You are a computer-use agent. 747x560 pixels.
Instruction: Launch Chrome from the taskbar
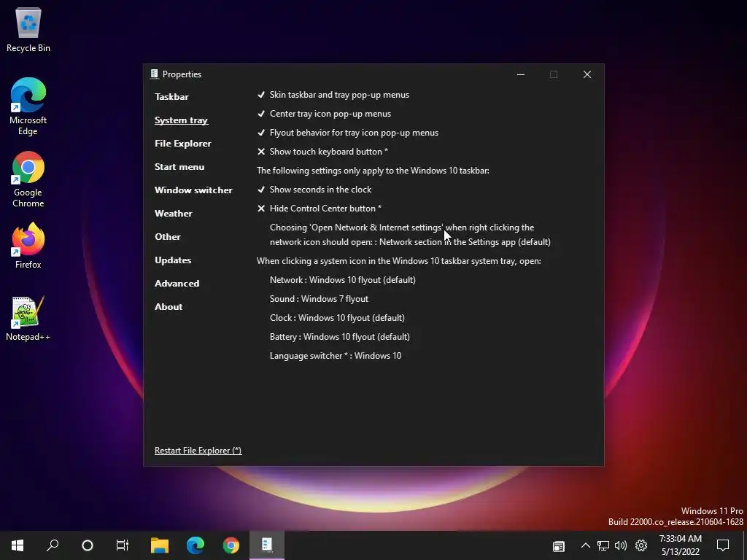click(x=231, y=545)
